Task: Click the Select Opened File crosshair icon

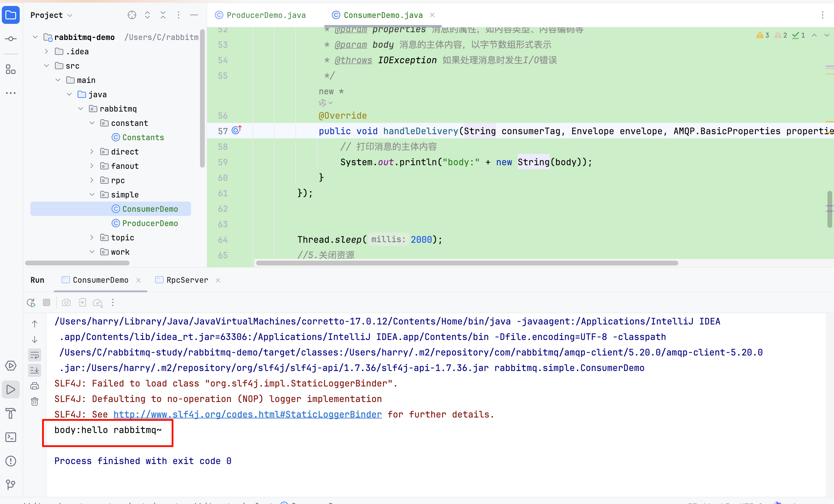Action: (x=132, y=15)
